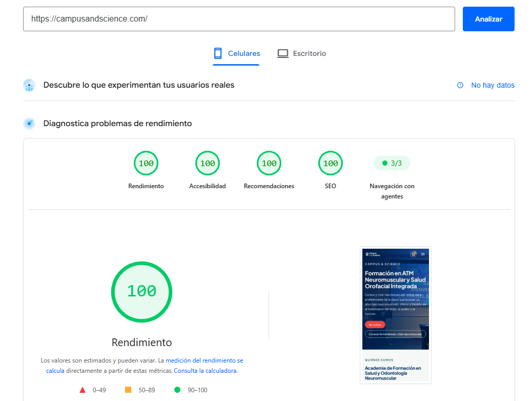Click the large Rendimiento 100 gauge
Viewport: 532px width, 401px height.
point(142,292)
